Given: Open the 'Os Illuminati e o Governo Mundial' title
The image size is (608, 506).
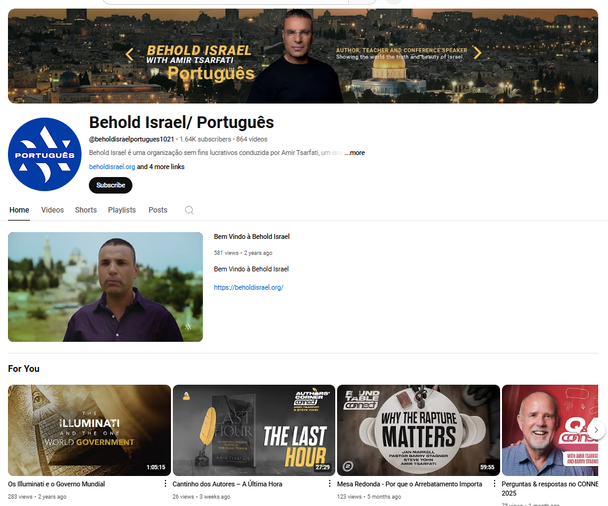Looking at the screenshot, I should pyautogui.click(x=57, y=484).
